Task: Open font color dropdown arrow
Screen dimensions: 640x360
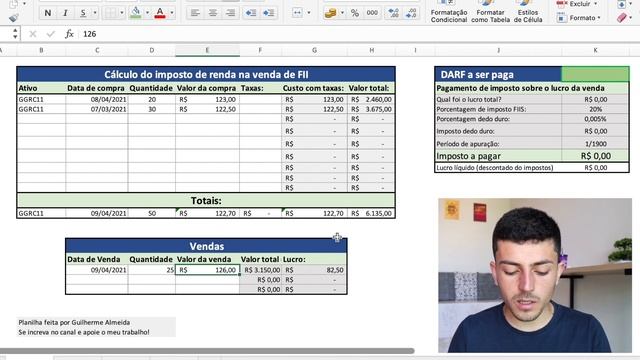Action: click(171, 13)
